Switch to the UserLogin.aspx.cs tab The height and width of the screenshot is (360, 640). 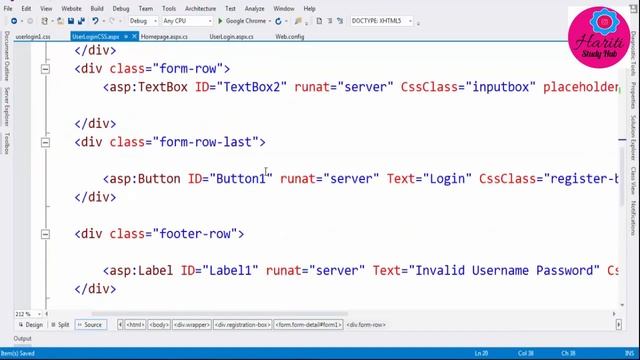point(231,37)
